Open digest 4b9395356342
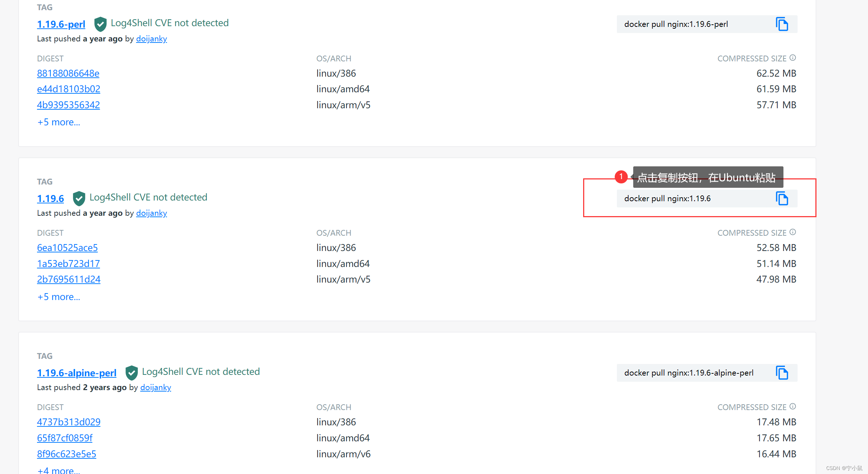Image resolution: width=868 pixels, height=474 pixels. click(68, 105)
